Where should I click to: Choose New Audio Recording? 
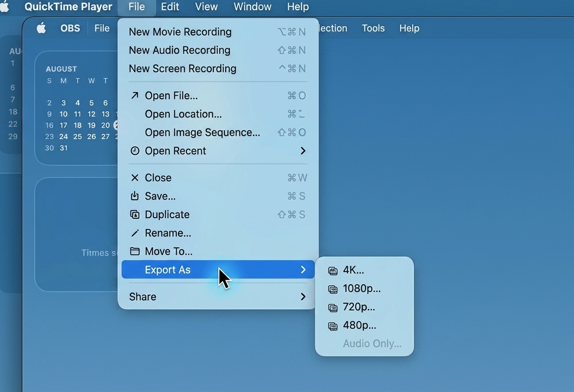218,50
